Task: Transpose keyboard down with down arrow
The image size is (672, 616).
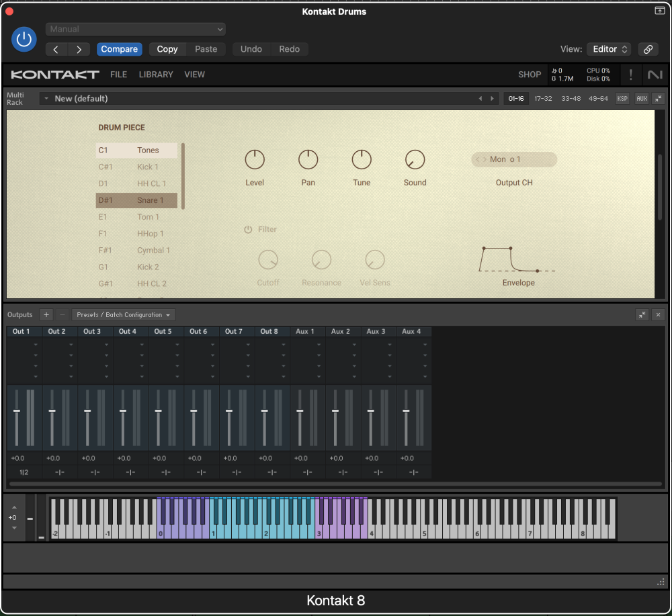Action: [x=14, y=528]
